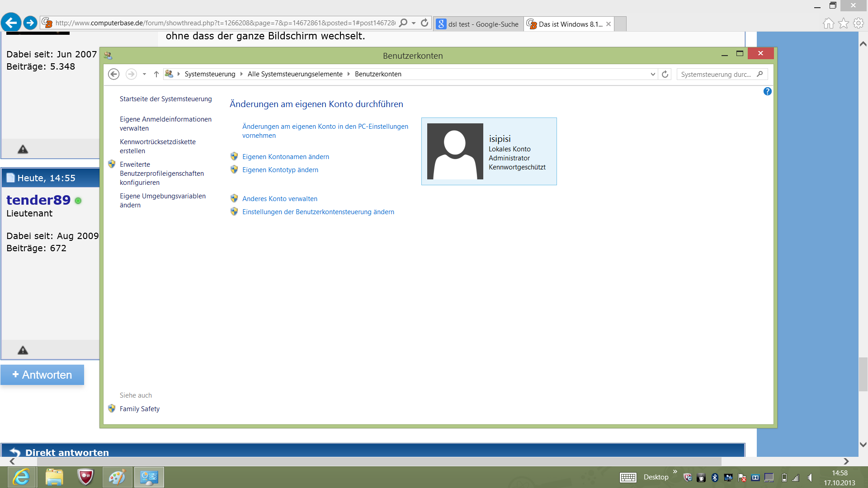Screen dimensions: 868x488
Task: Click the up-one-level arrow in the address bar
Action: point(156,74)
